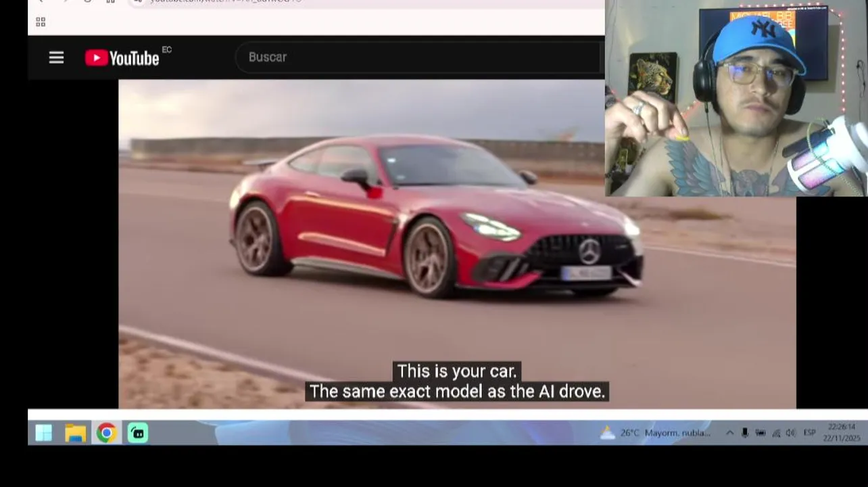The image size is (868, 487).
Task: Open the 26°C weather widget
Action: point(655,433)
